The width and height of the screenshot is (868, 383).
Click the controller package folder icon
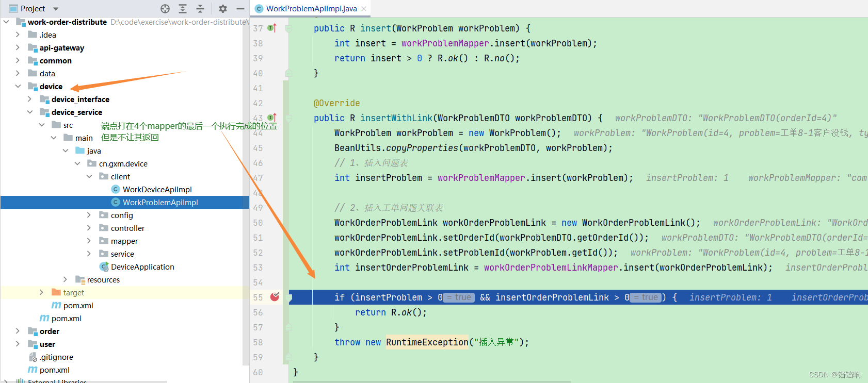104,228
